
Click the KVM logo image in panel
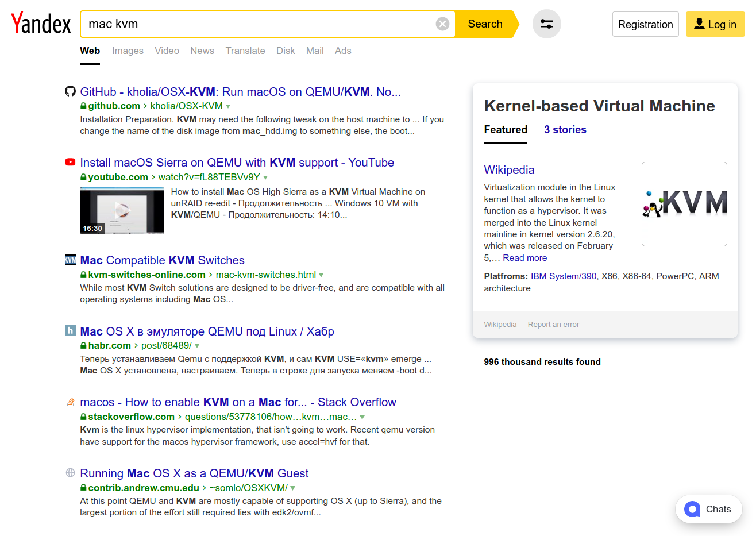[x=684, y=203]
